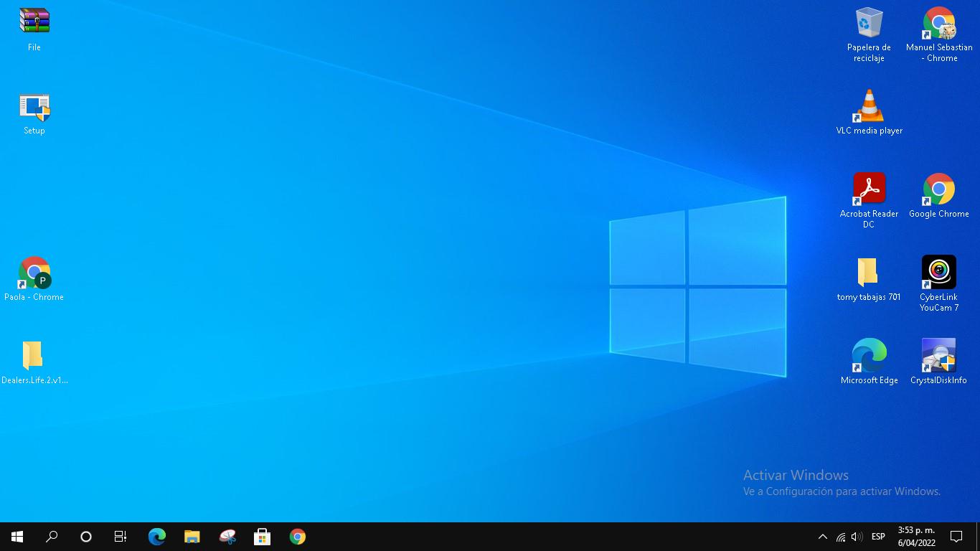The image size is (980, 551).
Task: Select the Dealers.Life.2 folder on desktop
Action: coord(34,357)
